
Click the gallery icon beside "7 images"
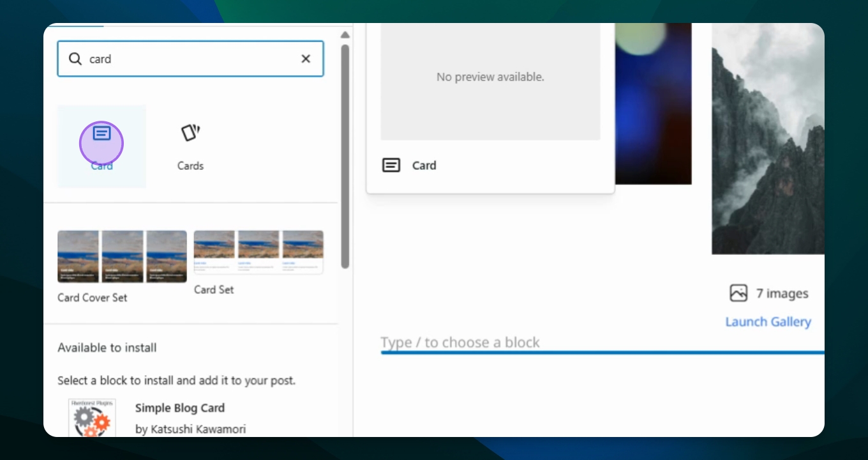[738, 293]
